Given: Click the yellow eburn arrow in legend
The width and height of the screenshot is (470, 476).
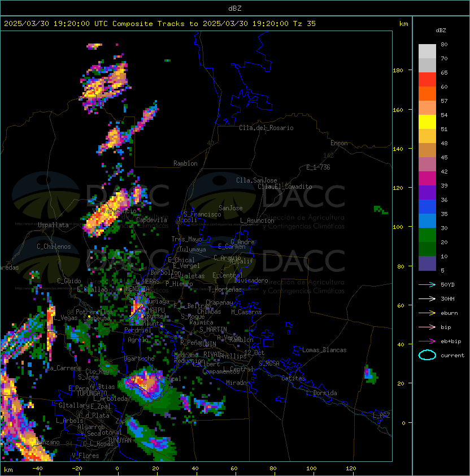Looking at the screenshot, I should (x=427, y=313).
